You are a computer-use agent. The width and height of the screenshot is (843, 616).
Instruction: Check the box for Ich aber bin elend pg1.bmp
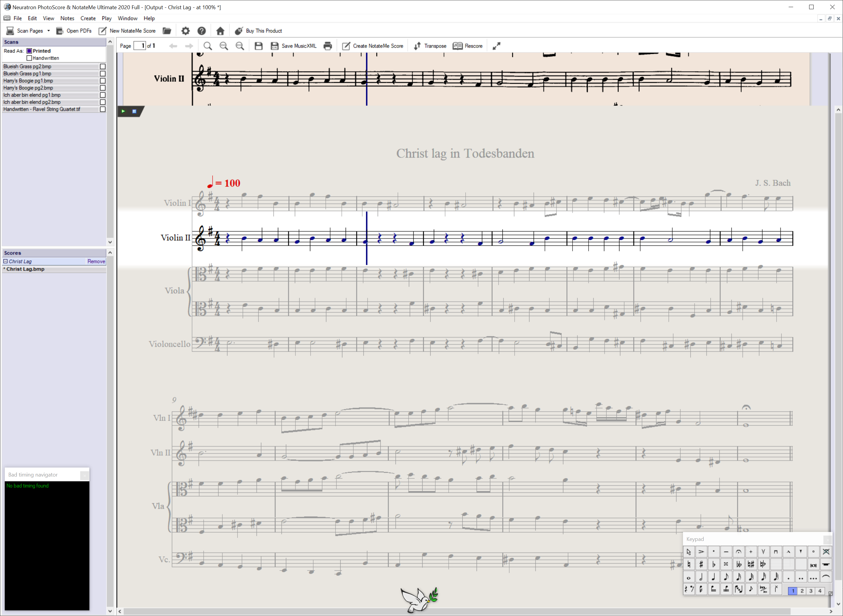pyautogui.click(x=103, y=95)
